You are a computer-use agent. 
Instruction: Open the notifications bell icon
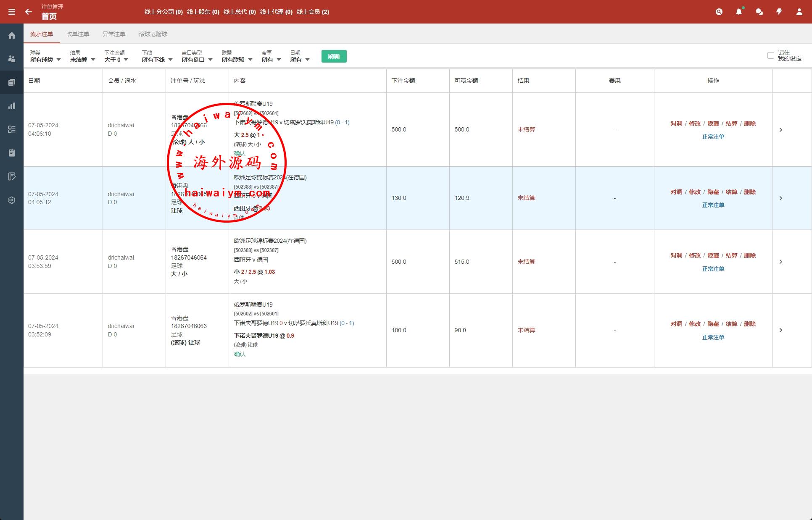coord(739,12)
